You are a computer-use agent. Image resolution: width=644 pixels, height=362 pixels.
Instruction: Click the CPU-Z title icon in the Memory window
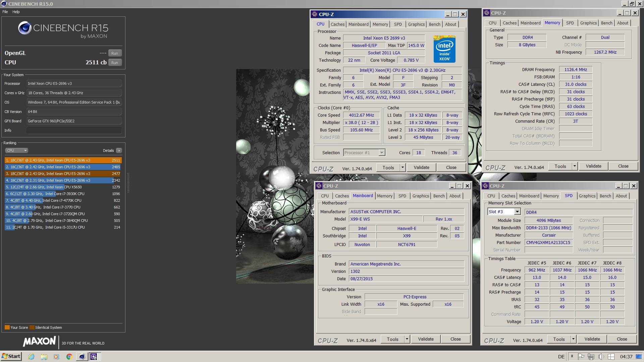(x=487, y=13)
